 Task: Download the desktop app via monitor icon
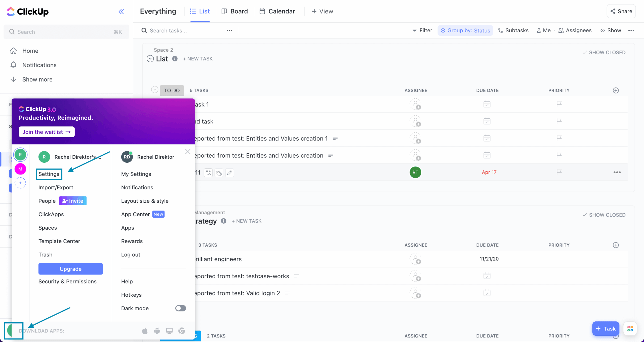click(169, 331)
